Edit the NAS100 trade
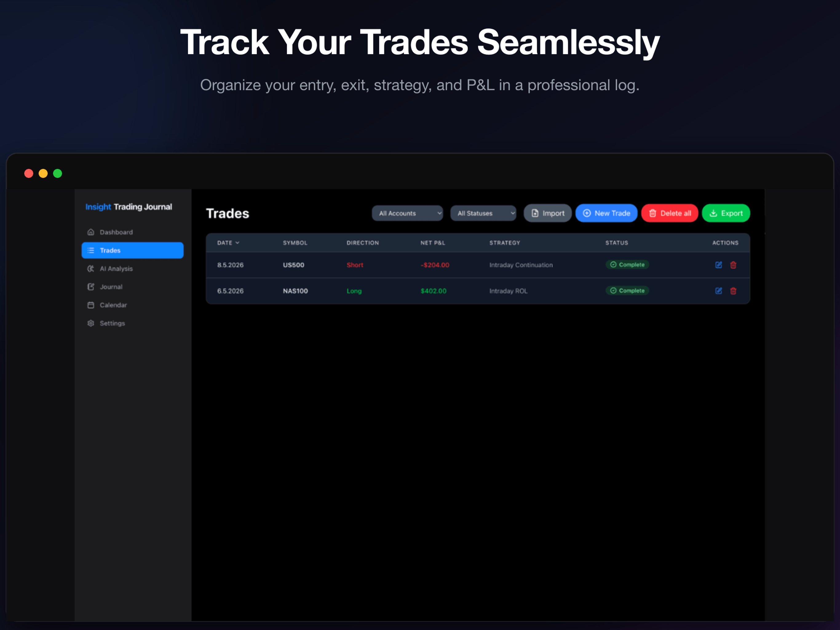 coord(719,291)
